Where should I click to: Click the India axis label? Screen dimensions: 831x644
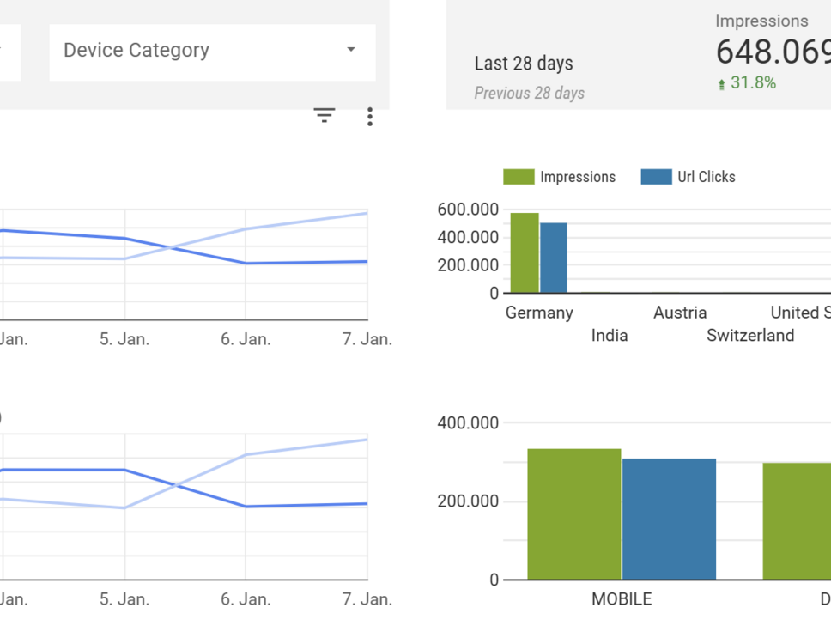click(x=610, y=336)
